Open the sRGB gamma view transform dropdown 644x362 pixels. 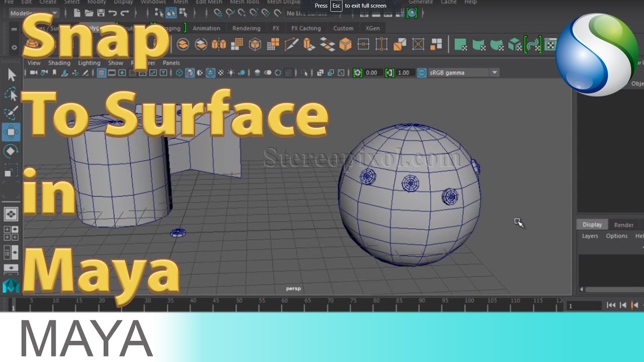463,73
